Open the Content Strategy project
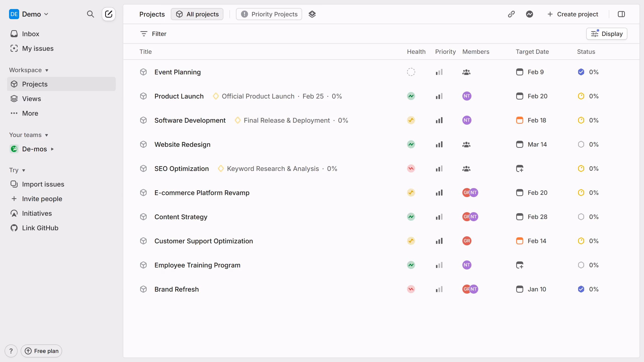This screenshot has width=644, height=362. (x=181, y=217)
